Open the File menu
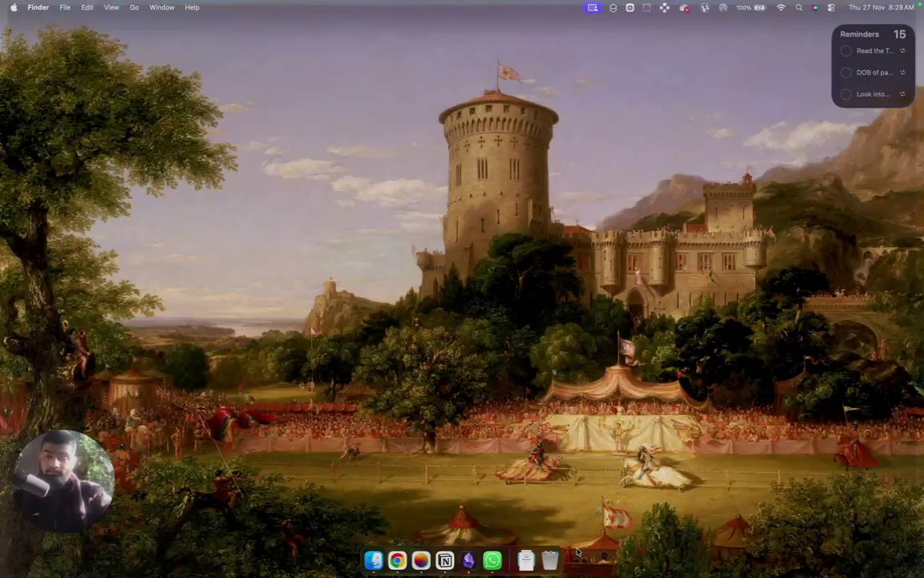The height and width of the screenshot is (578, 924). (65, 8)
